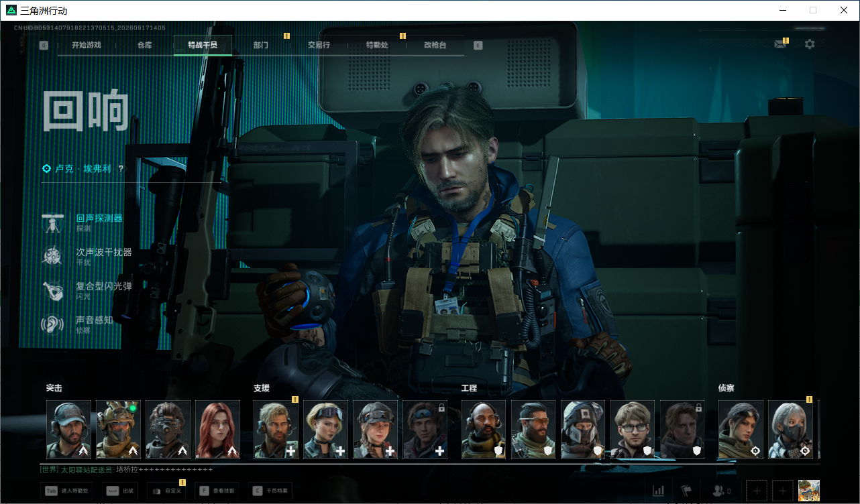Open the 自定义 button
The image size is (860, 504).
click(x=166, y=491)
